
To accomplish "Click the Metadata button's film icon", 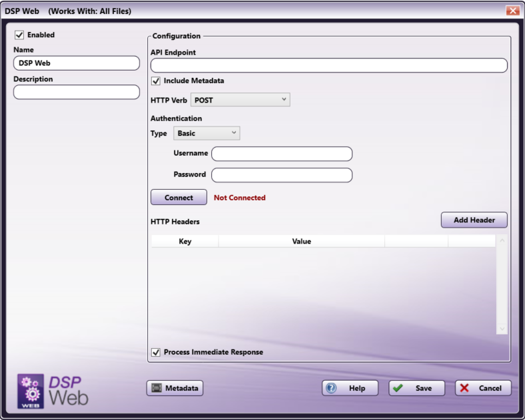I will coord(156,388).
